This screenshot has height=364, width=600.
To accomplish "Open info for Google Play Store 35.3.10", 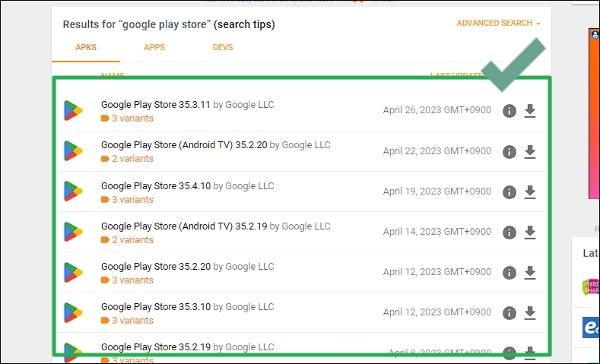I will tap(509, 313).
